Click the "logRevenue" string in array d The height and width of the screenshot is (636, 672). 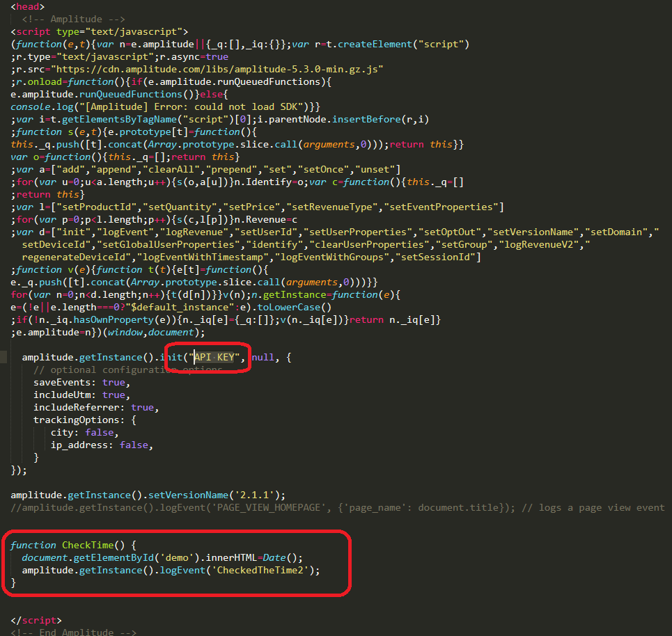pyautogui.click(x=194, y=232)
